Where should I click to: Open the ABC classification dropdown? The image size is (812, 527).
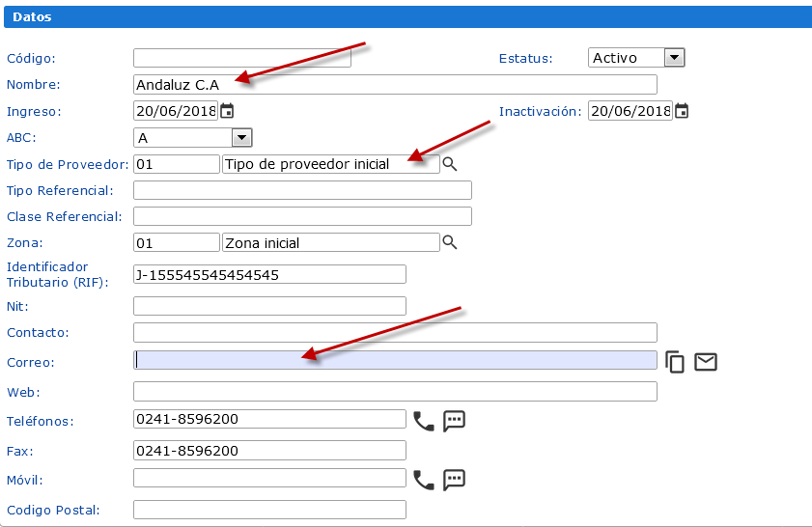(193, 138)
